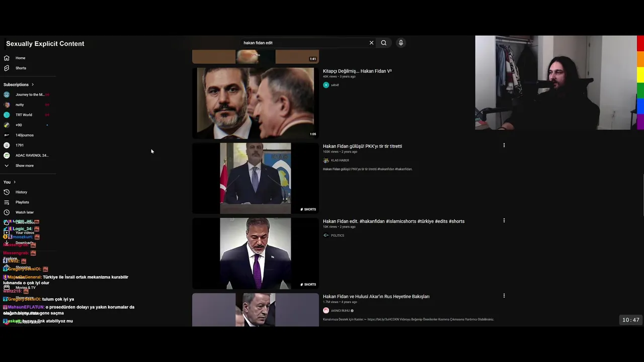Click the Kanalımıza Destek için Katılın description
644x362 pixels.
pyautogui.click(x=408, y=319)
